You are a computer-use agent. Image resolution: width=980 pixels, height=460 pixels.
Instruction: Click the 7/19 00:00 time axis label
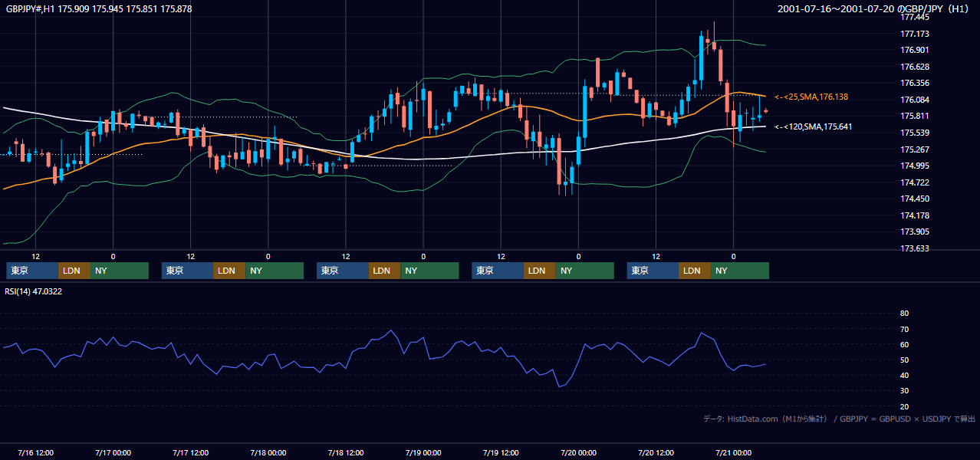(x=423, y=452)
